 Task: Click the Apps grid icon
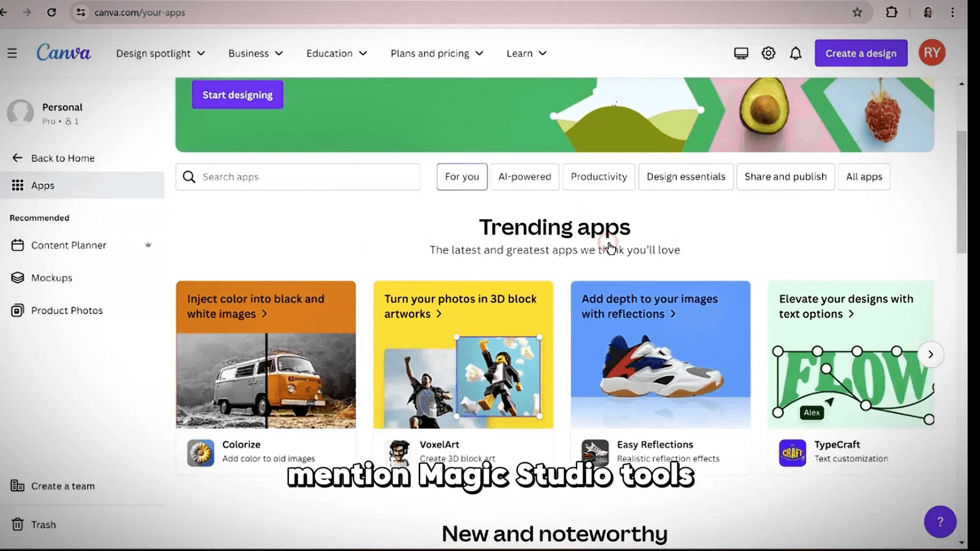(18, 185)
